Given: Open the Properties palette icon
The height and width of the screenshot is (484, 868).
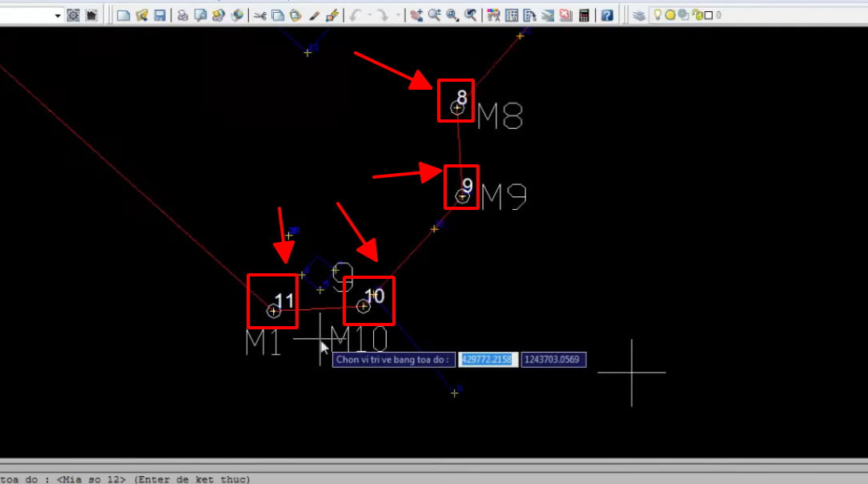Looking at the screenshot, I should click(493, 15).
